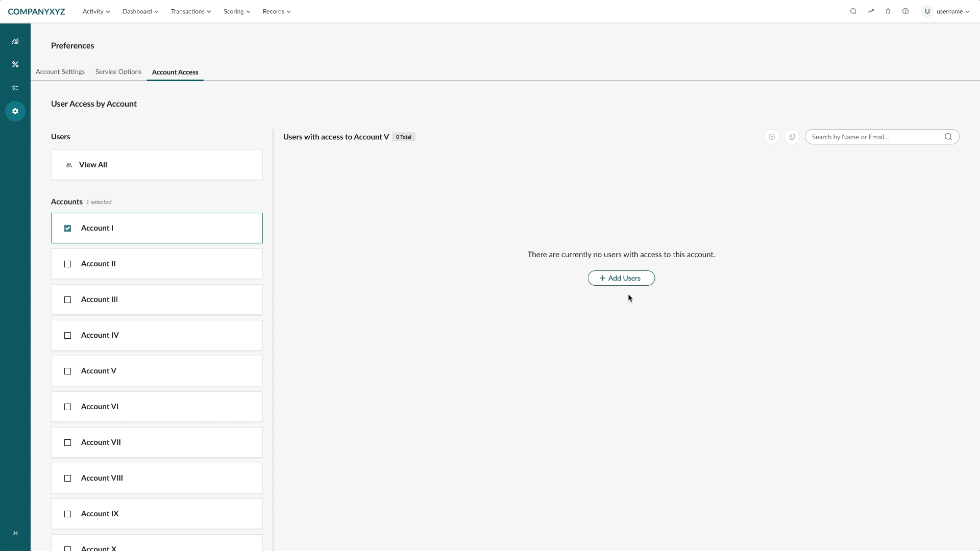Click the copy icon next to the search field

[792, 137]
